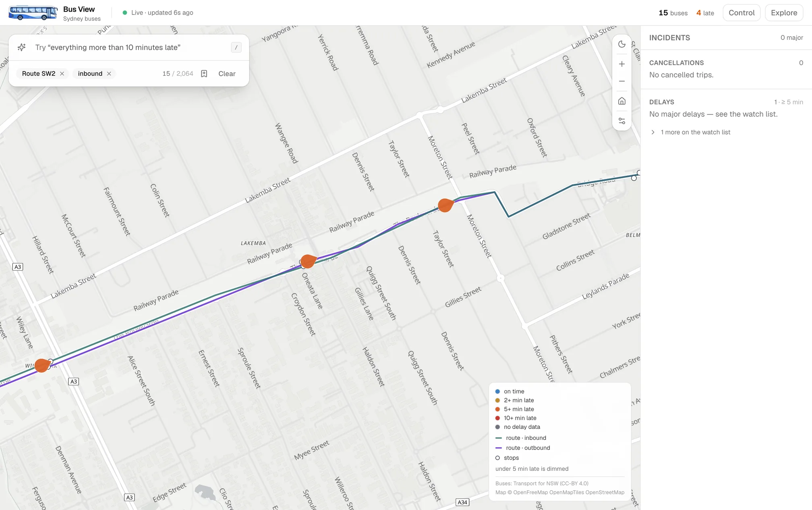Click the 2+ min late legend swatch
Image resolution: width=812 pixels, height=510 pixels.
[x=497, y=400]
